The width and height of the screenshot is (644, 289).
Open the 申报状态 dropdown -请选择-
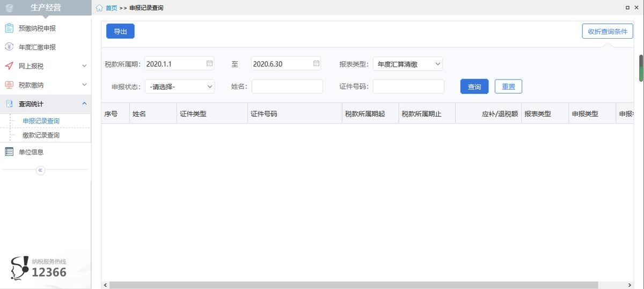(180, 86)
